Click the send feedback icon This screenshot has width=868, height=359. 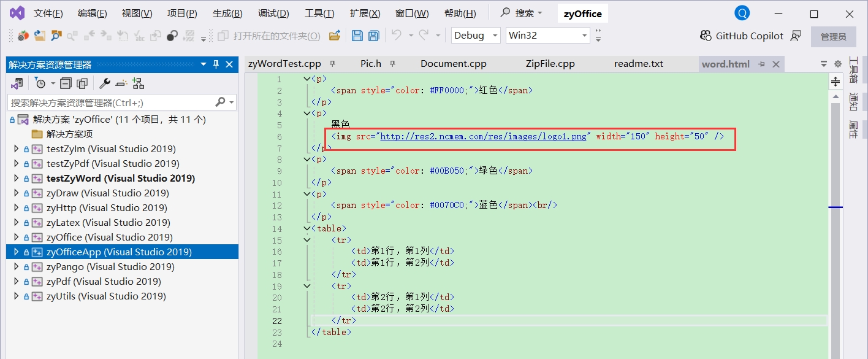coord(796,36)
